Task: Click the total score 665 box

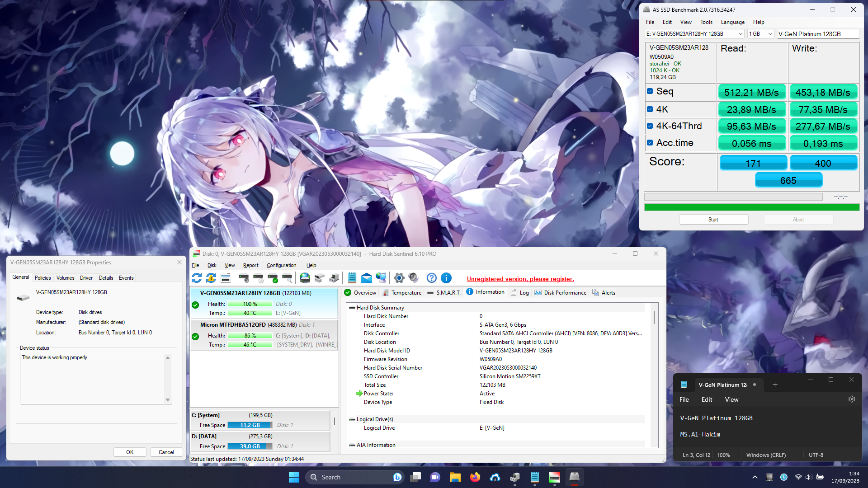Action: pyautogui.click(x=788, y=180)
